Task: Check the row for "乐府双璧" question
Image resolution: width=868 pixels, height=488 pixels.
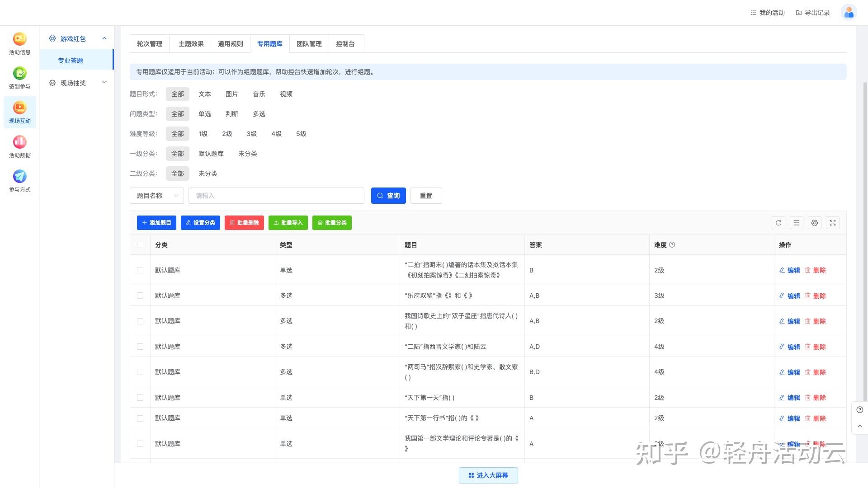Action: tap(140, 296)
